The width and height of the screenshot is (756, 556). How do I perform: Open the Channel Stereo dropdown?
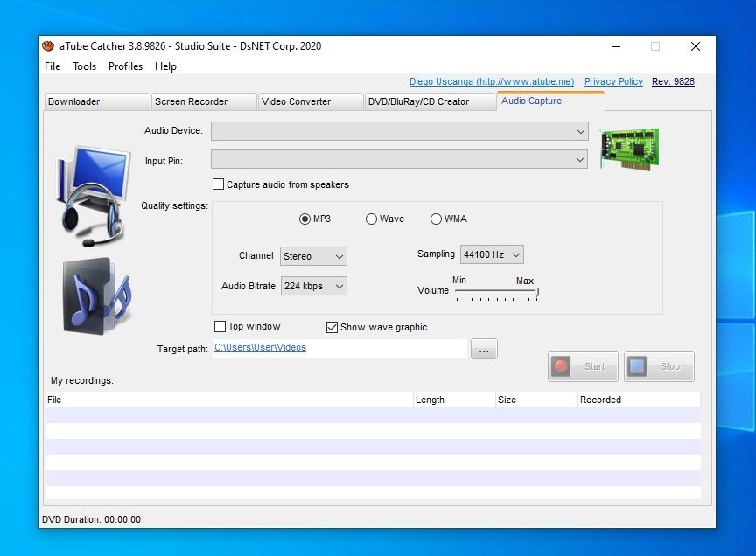pos(313,256)
